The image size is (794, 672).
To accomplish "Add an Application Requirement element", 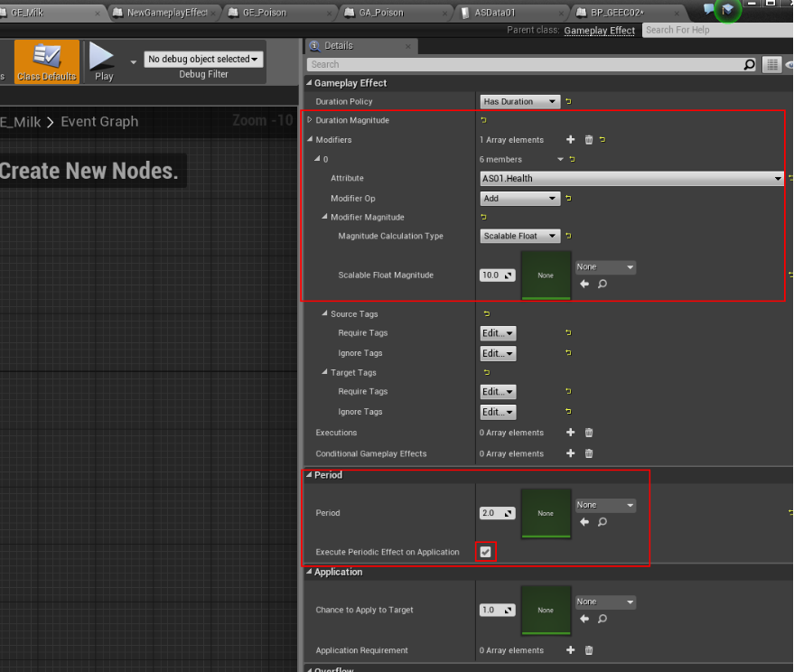I will coord(571,649).
